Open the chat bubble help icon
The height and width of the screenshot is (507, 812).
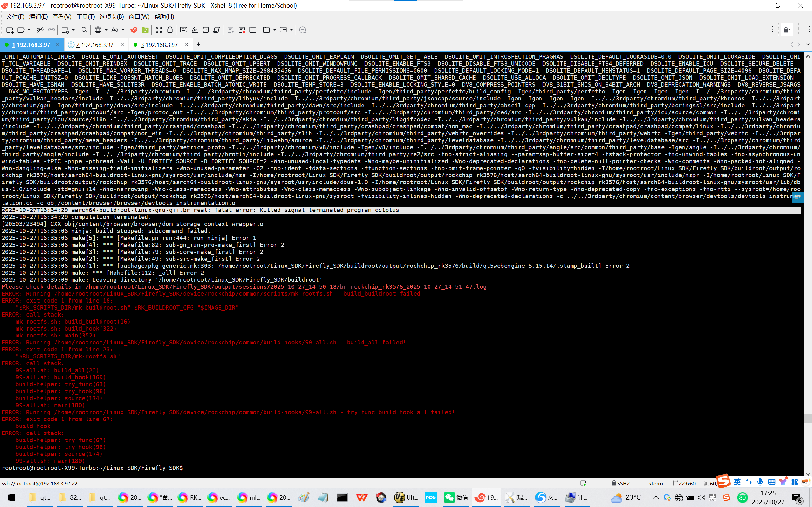[303, 30]
